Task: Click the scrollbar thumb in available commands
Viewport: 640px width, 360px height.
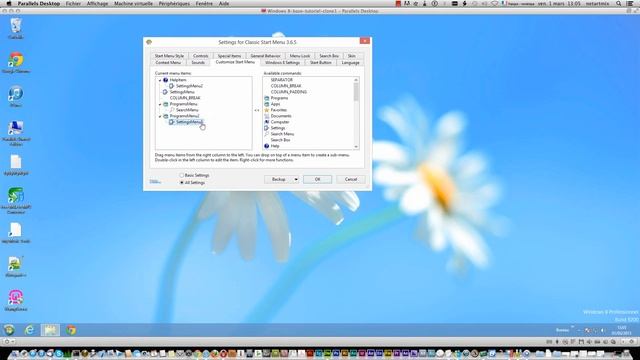Action: 356,92
